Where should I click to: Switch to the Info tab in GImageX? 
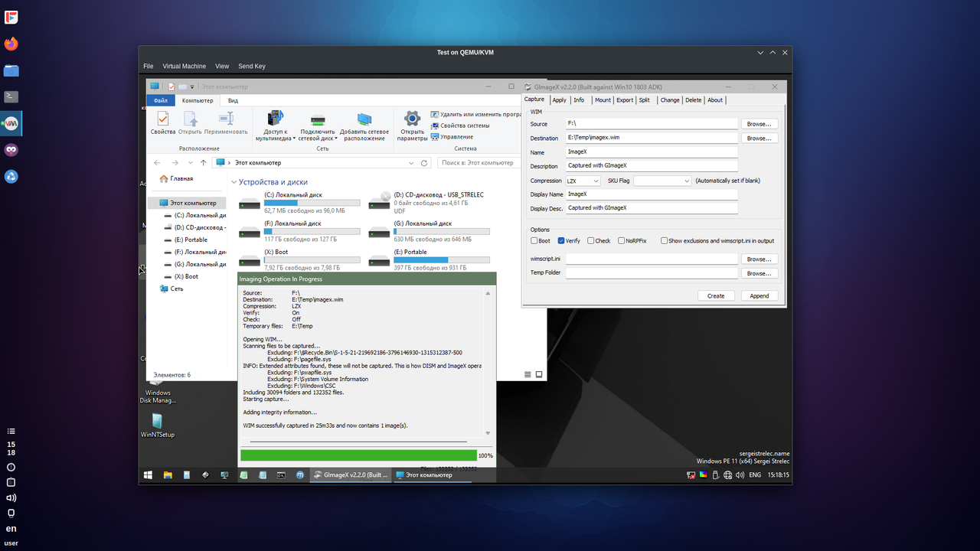pos(579,100)
